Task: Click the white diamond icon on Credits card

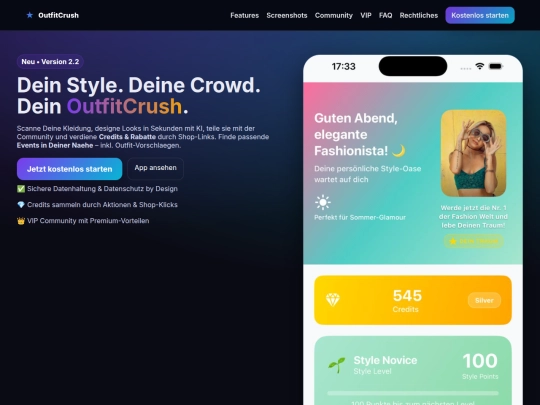Action: point(333,300)
